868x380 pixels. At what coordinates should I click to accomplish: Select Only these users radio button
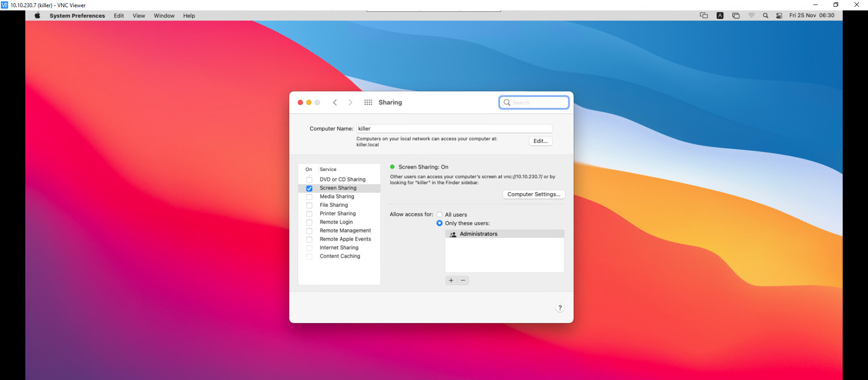pyautogui.click(x=439, y=223)
